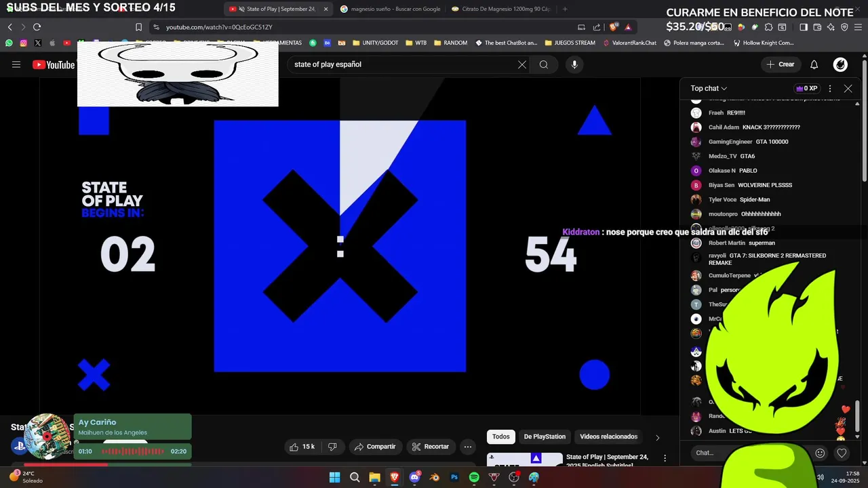
Task: Open the 0 XP channel points badge
Action: click(x=806, y=88)
